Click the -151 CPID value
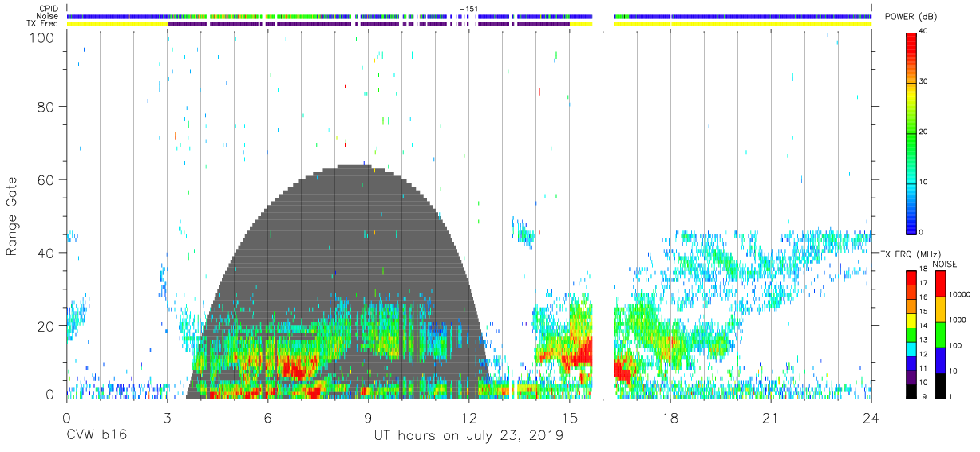Viewport: 980px width, 452px height. 469,8
